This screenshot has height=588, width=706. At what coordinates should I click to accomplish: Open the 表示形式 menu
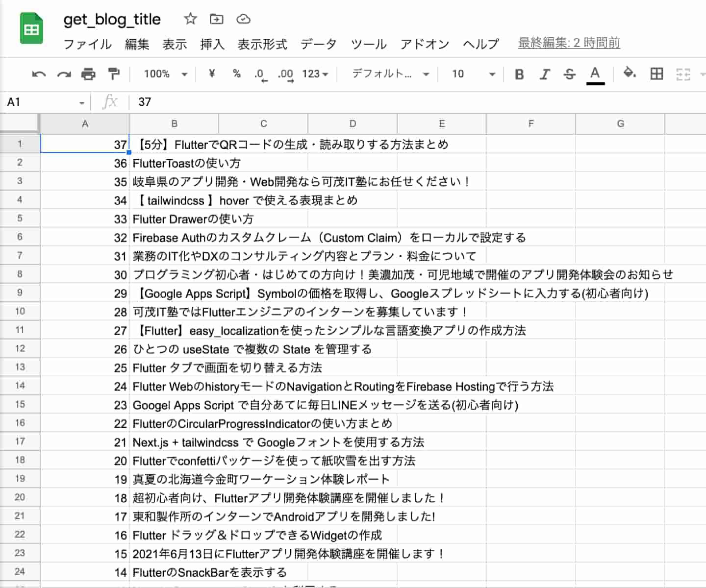pos(262,44)
